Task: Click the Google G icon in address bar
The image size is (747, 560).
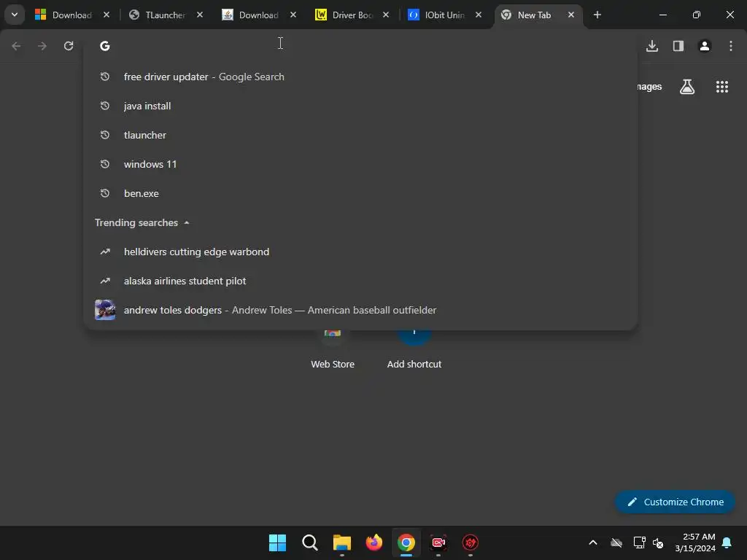Action: [105, 46]
